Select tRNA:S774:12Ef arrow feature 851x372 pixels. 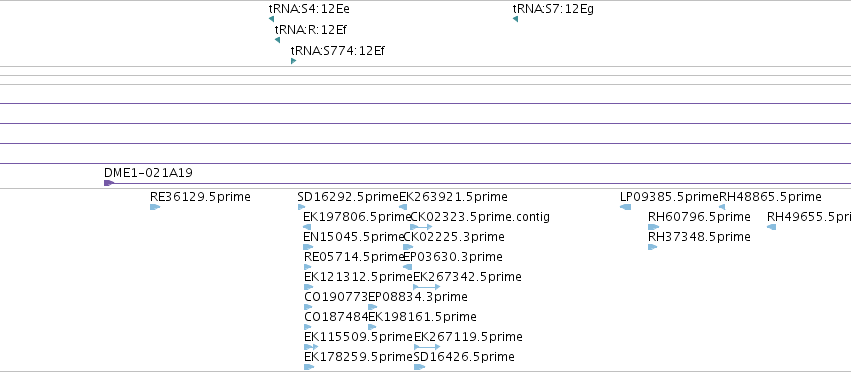pyautogui.click(x=294, y=61)
